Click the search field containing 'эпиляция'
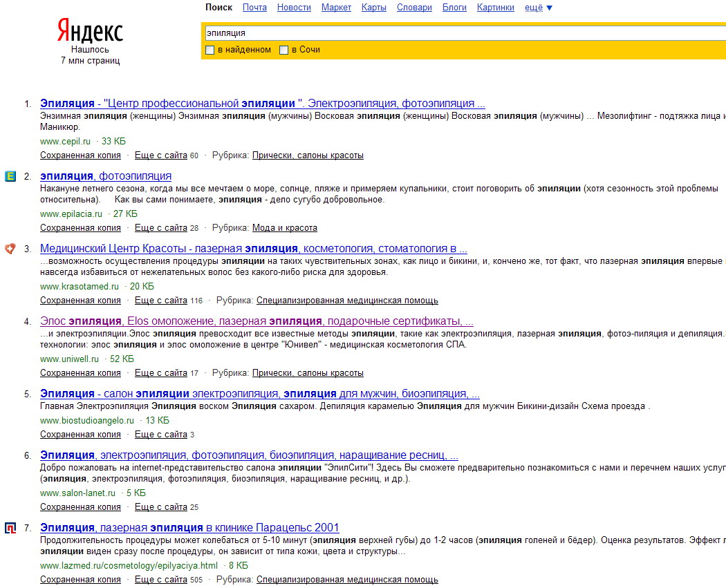 pos(463,32)
